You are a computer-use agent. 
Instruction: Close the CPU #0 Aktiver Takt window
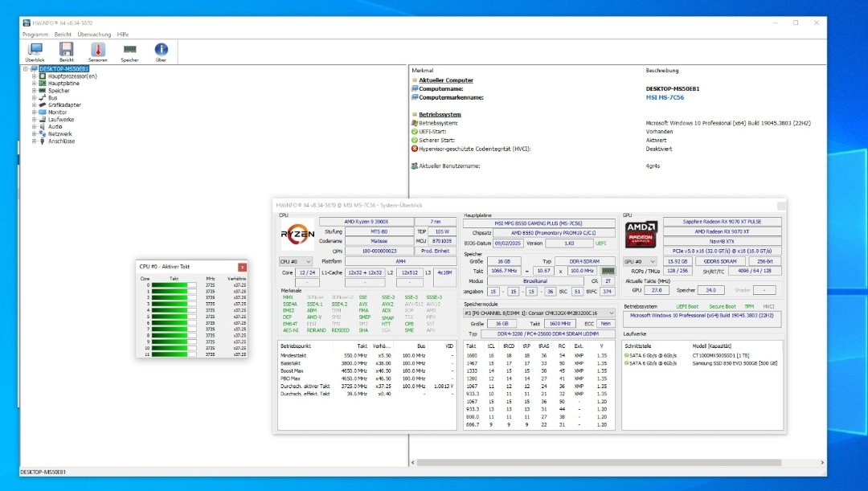pos(242,267)
